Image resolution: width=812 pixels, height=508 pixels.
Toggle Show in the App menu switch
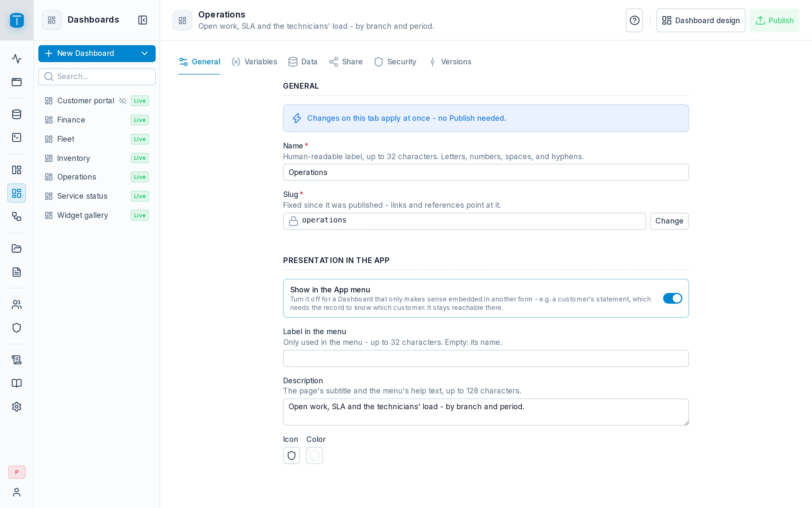(x=672, y=298)
